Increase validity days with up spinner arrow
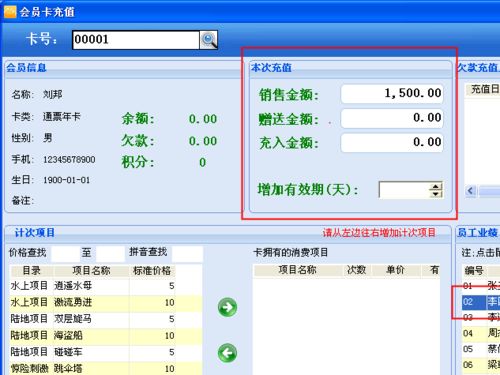Image resolution: width=500 pixels, height=375 pixels. pos(436,186)
